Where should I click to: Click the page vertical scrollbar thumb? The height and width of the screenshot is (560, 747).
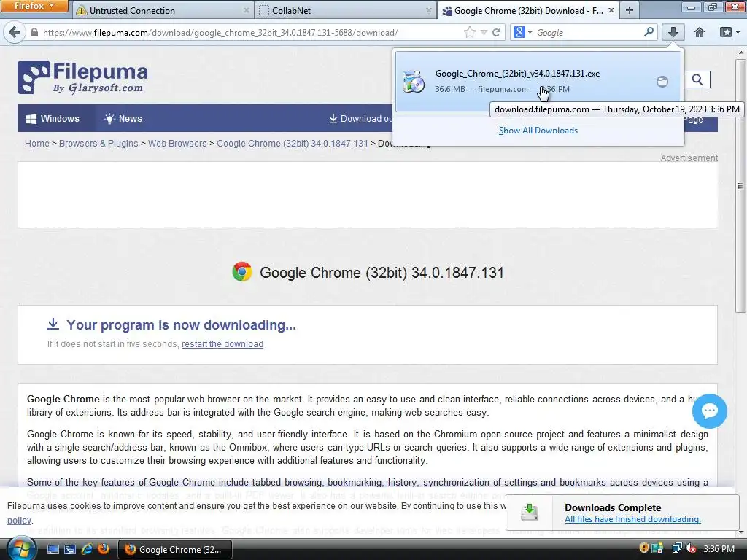pos(740,186)
